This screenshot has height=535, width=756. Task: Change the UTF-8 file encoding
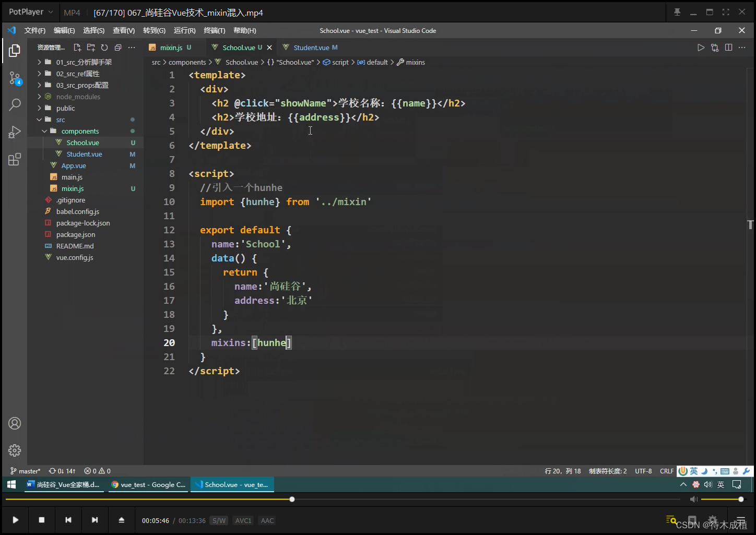click(x=643, y=471)
